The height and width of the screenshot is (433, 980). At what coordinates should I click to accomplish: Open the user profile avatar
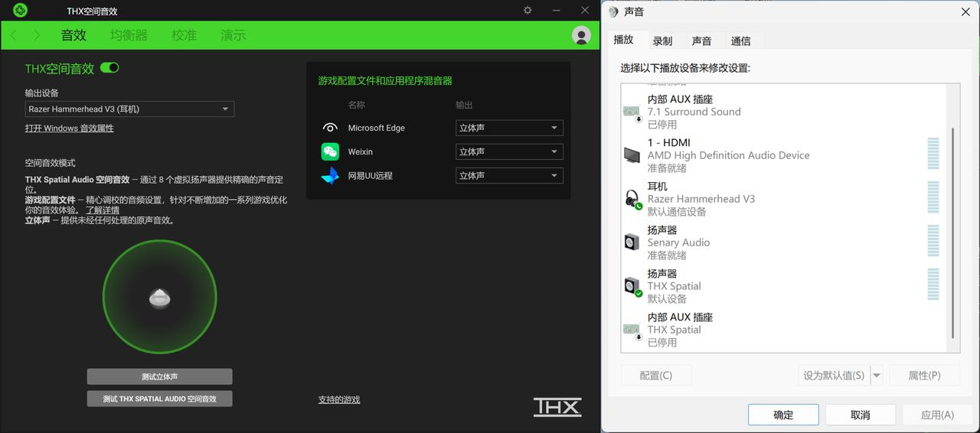point(581,35)
